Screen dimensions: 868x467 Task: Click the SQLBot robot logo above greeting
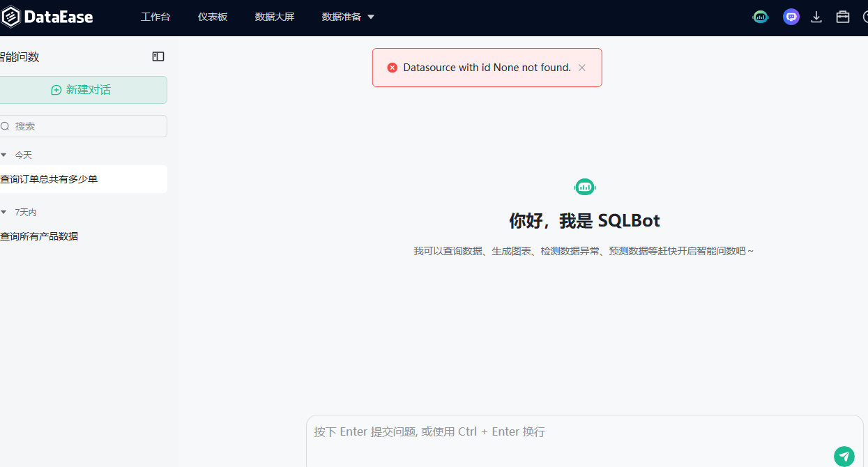pos(584,187)
